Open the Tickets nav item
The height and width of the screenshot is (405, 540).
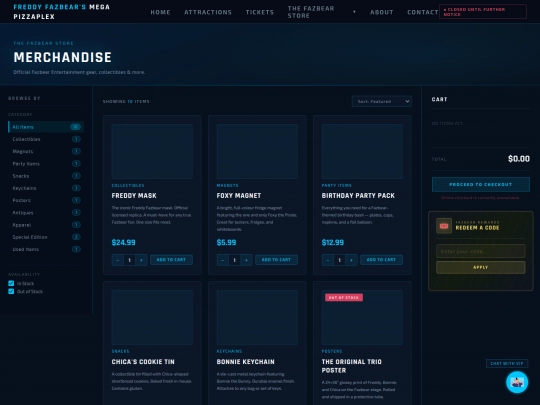tap(260, 12)
